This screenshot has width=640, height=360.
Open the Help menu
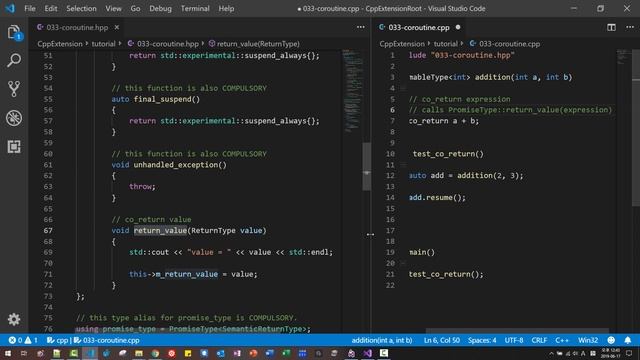point(226,8)
